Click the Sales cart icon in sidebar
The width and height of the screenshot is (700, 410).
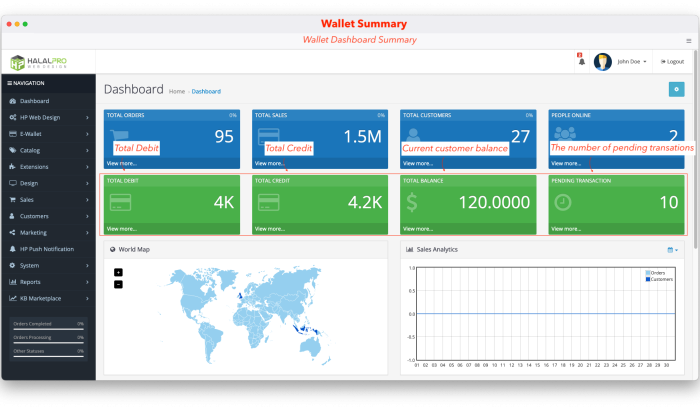[12, 200]
